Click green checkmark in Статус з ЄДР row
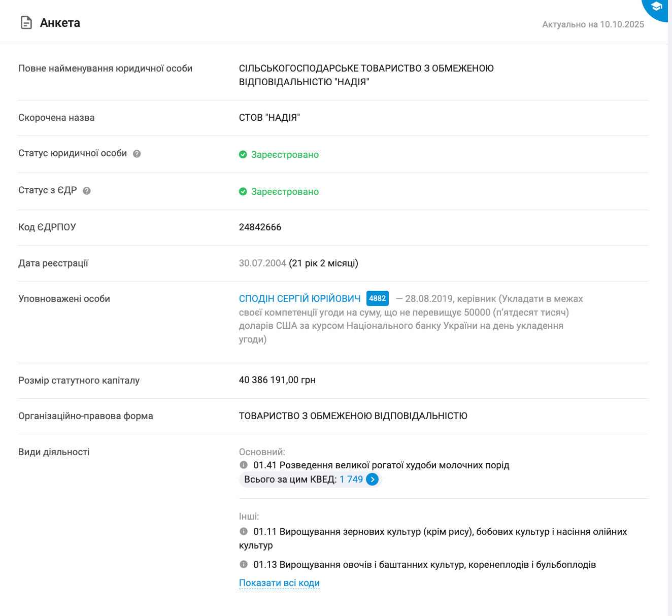 (243, 191)
